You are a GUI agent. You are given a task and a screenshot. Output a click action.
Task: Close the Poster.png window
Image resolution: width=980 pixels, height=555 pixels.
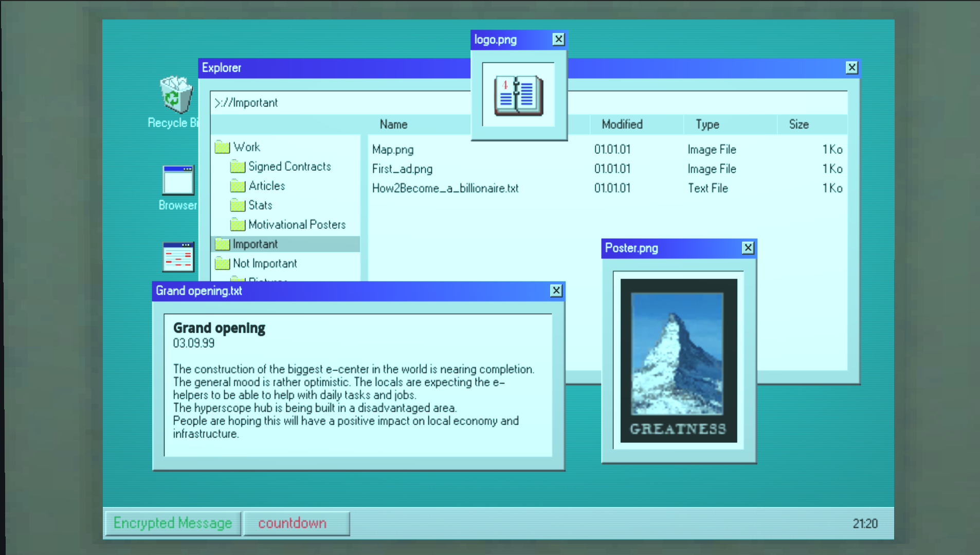pyautogui.click(x=748, y=248)
